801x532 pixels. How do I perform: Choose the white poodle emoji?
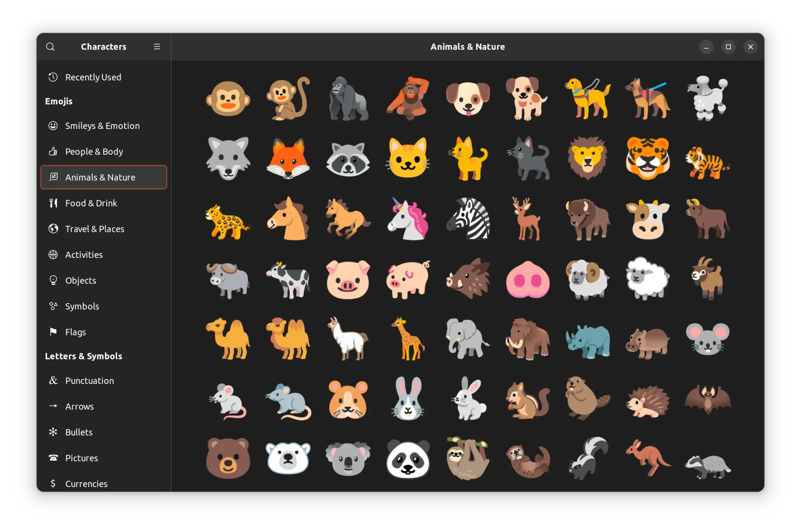click(x=708, y=99)
